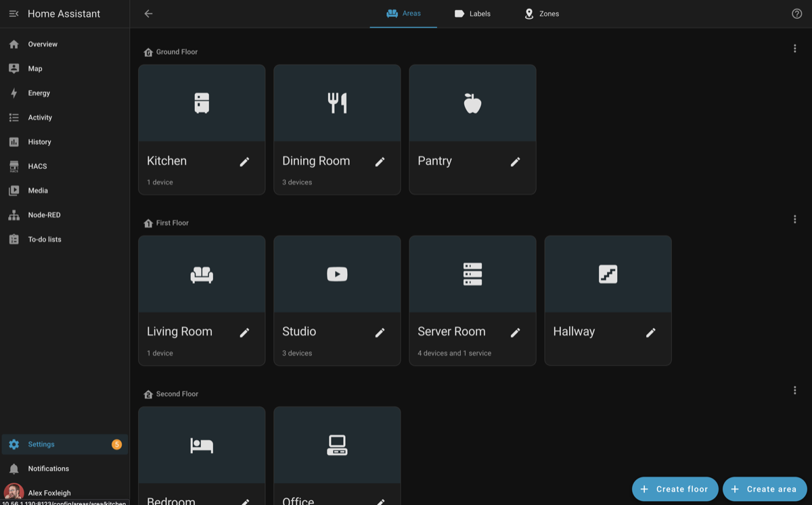The height and width of the screenshot is (505, 812).
Task: Collapse the sidebar with the hamburger icon
Action: pos(14,14)
